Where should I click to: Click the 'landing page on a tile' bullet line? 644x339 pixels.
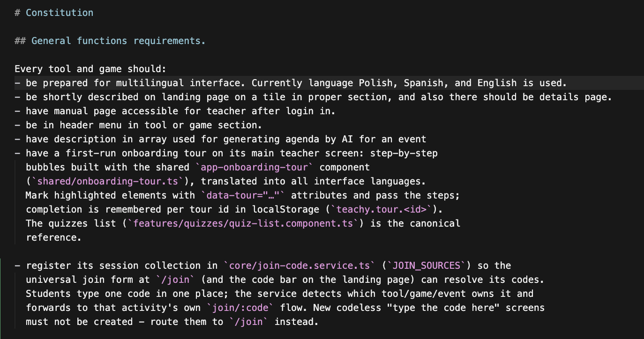point(314,97)
